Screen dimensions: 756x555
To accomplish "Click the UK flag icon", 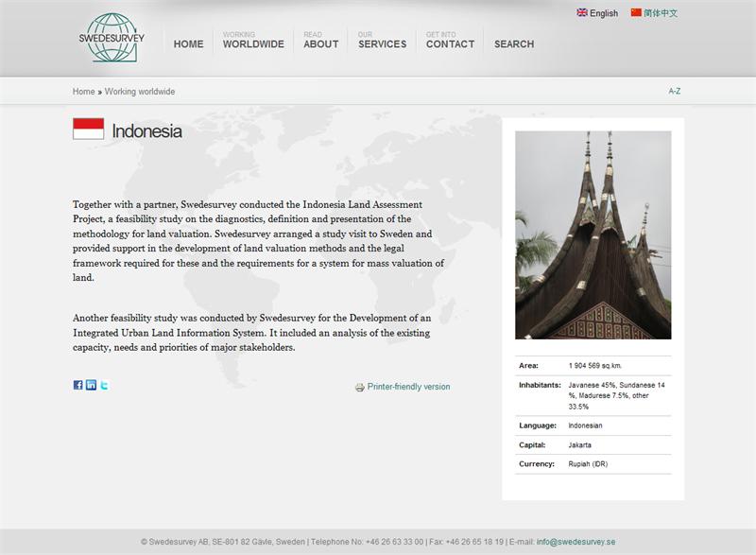I will pos(582,13).
